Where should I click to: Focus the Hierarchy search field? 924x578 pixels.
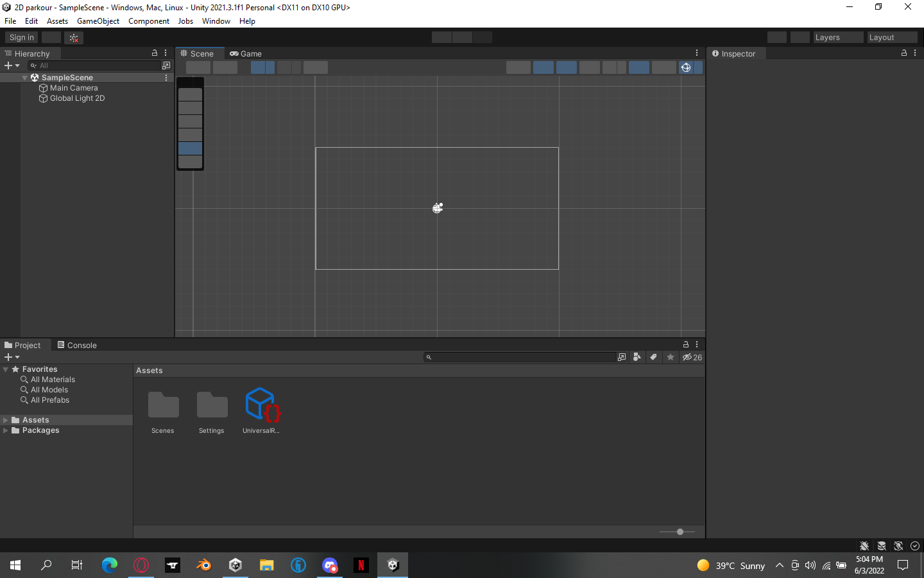point(94,66)
